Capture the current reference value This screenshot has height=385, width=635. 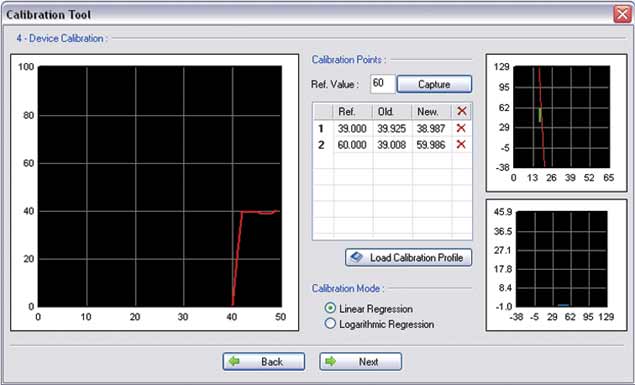(x=434, y=84)
